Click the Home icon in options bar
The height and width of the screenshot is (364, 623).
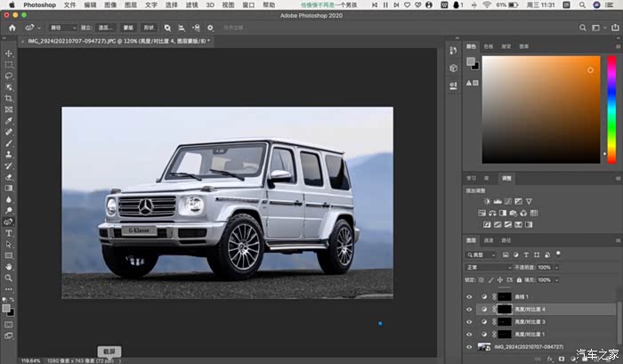click(x=12, y=28)
